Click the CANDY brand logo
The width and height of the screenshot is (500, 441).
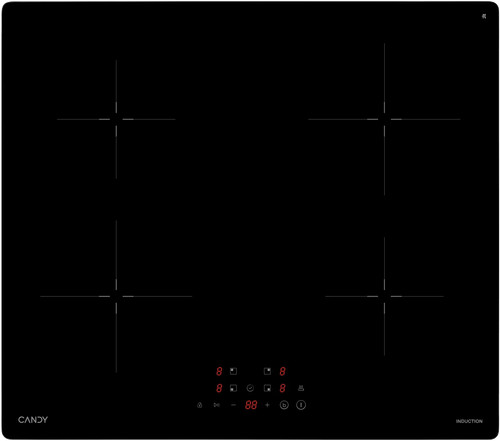click(33, 420)
